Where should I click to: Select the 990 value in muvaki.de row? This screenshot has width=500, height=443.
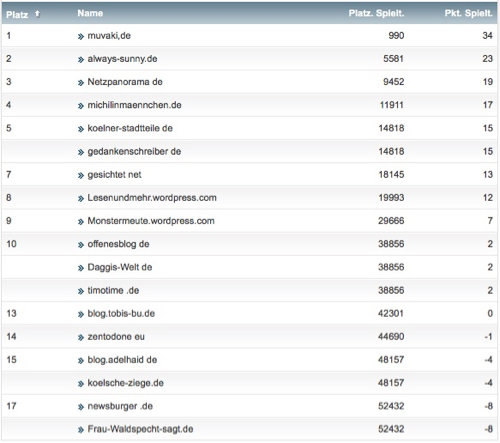pos(396,36)
